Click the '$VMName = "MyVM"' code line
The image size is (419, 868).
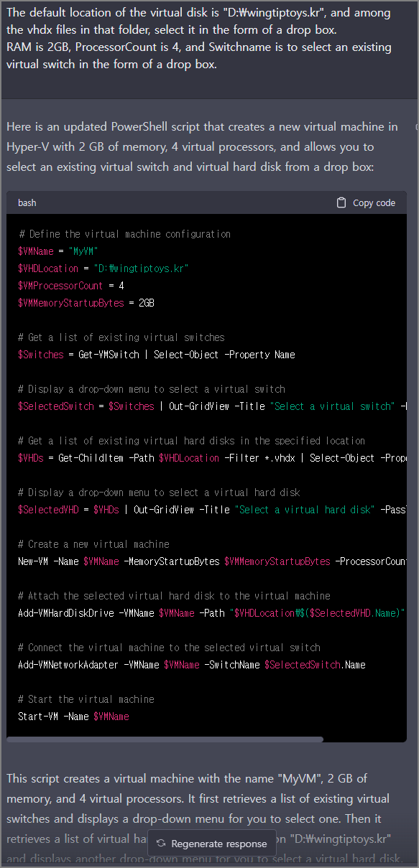(58, 251)
